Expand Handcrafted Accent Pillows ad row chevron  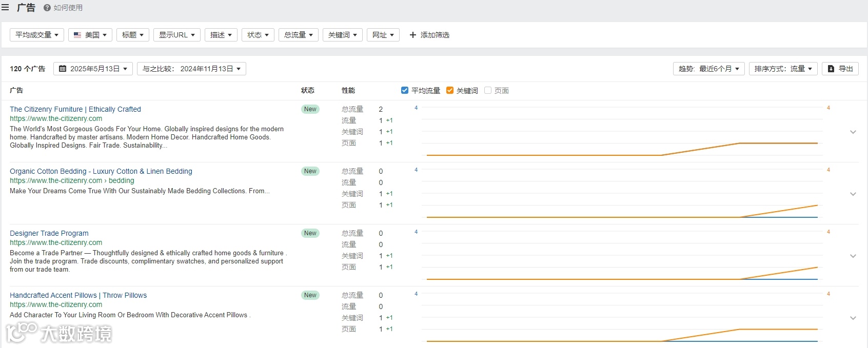tap(853, 318)
